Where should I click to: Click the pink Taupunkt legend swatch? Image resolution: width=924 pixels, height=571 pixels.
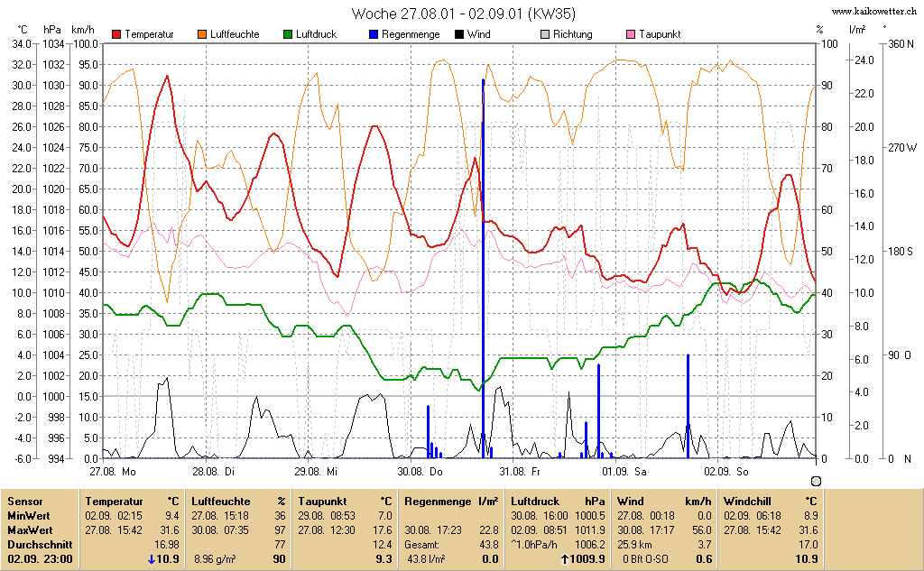point(631,34)
